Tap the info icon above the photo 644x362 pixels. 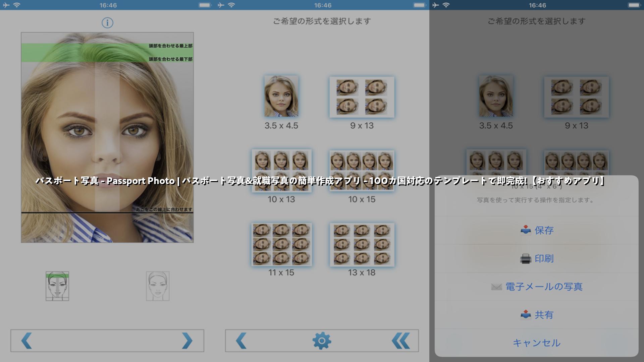click(107, 23)
